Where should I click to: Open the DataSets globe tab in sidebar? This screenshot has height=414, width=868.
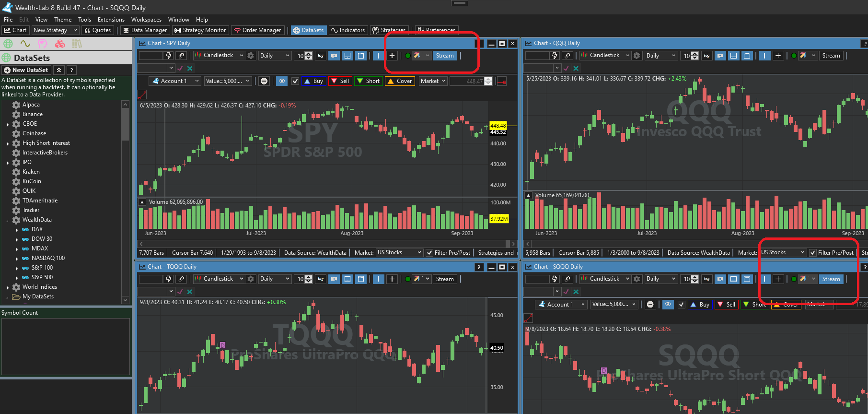(x=8, y=44)
